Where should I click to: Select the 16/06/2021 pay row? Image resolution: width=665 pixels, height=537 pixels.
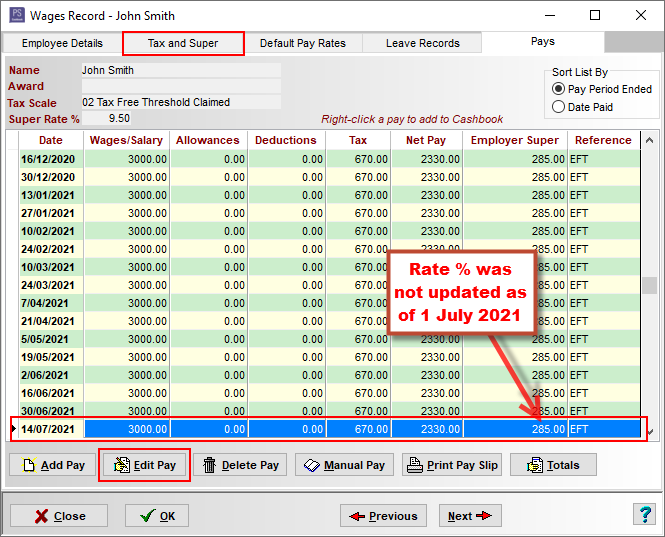330,393
